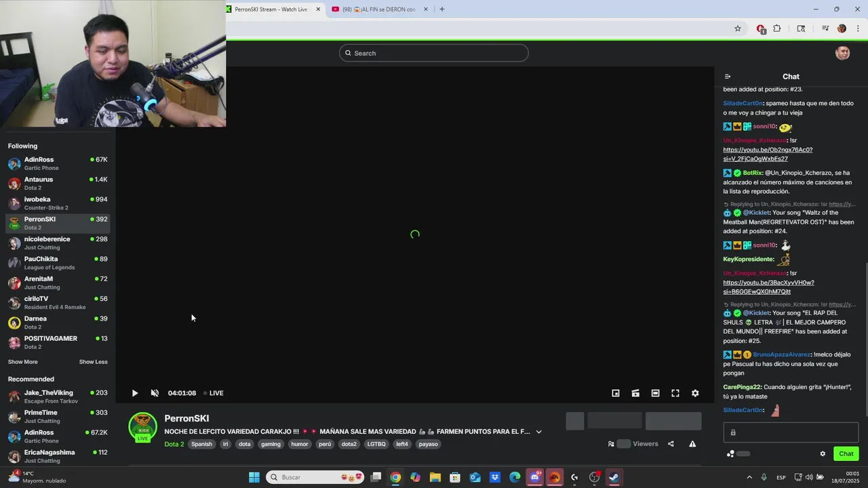Open the AdinRoss Garfic Phone channel in Following
This screenshot has width=868, height=488.
[58, 163]
